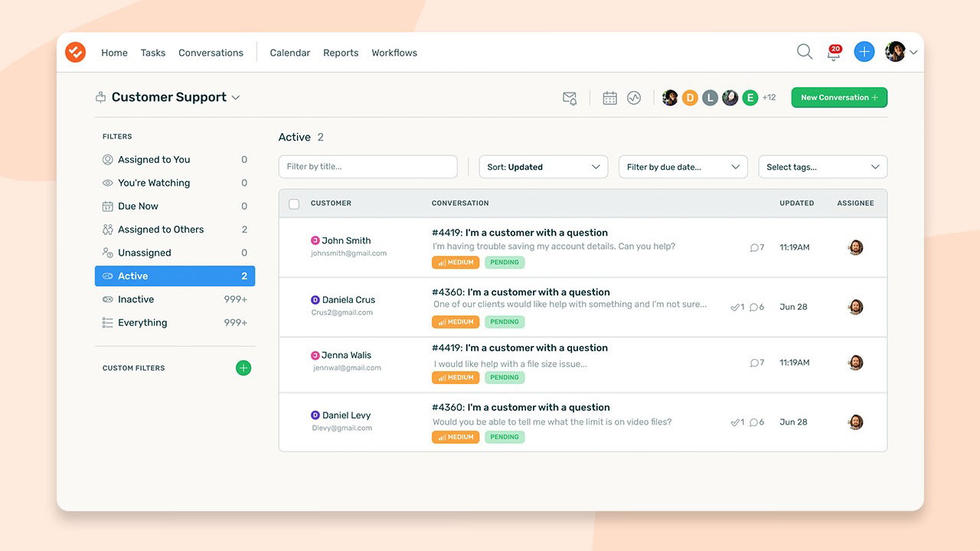
Task: Open the calendar icon in project header
Action: point(609,98)
